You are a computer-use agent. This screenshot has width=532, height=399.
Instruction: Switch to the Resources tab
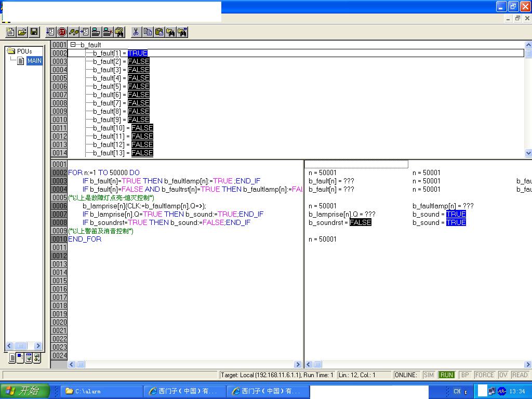coord(37,358)
